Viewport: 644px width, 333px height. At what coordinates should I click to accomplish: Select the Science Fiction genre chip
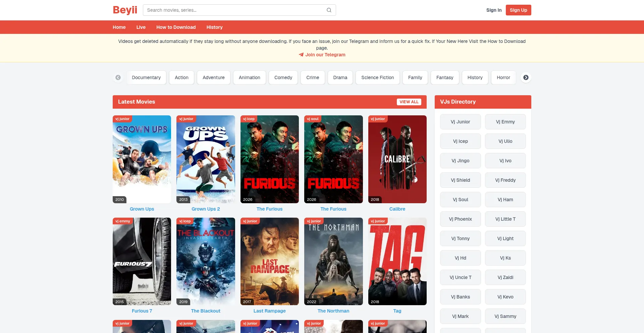(x=378, y=77)
